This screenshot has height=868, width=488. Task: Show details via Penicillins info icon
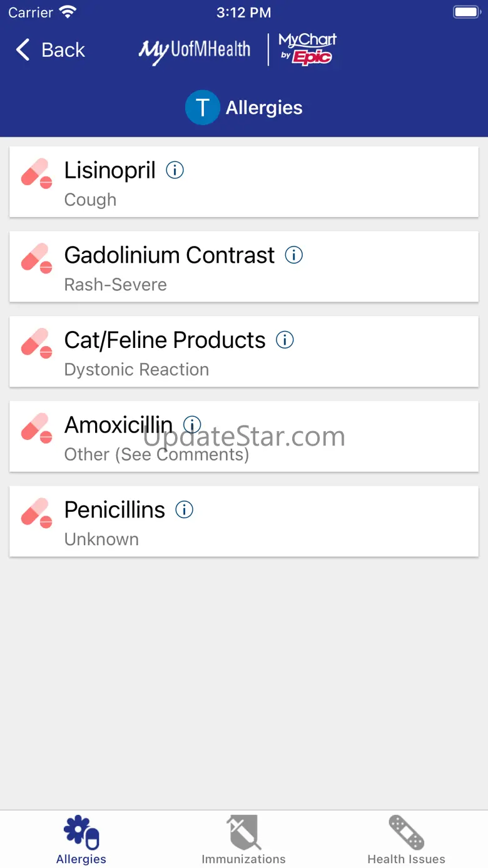point(184,509)
